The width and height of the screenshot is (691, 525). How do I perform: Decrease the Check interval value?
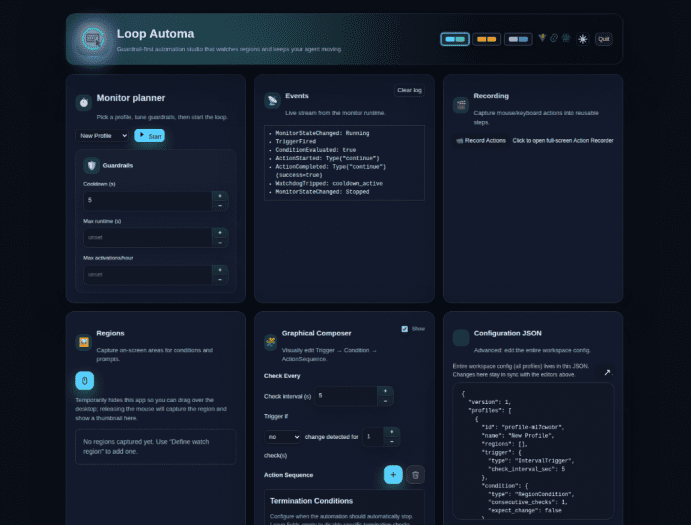pyautogui.click(x=385, y=401)
